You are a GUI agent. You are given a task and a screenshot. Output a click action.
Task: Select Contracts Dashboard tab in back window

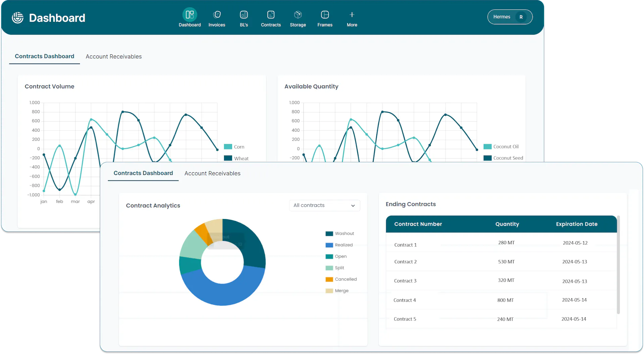click(45, 56)
